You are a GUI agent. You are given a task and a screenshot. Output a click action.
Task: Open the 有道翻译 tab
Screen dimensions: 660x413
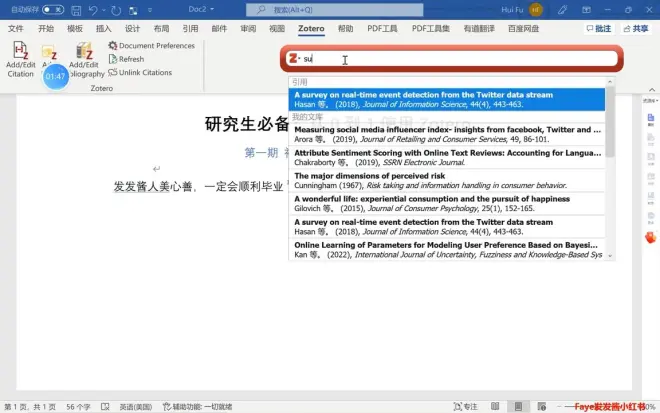click(x=479, y=29)
